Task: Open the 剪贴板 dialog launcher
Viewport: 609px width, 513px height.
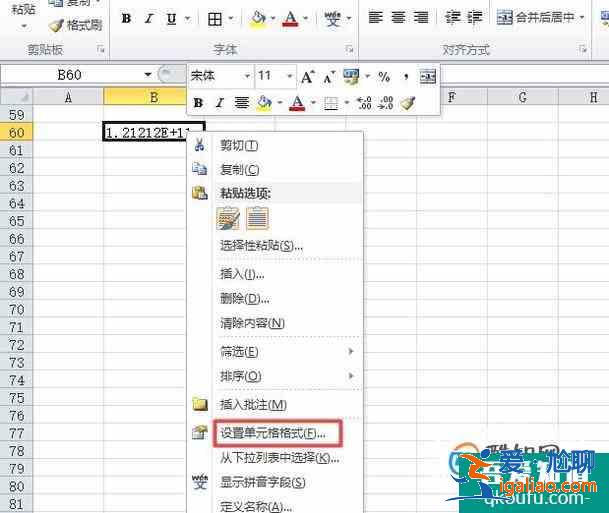Action: pyautogui.click(x=101, y=49)
